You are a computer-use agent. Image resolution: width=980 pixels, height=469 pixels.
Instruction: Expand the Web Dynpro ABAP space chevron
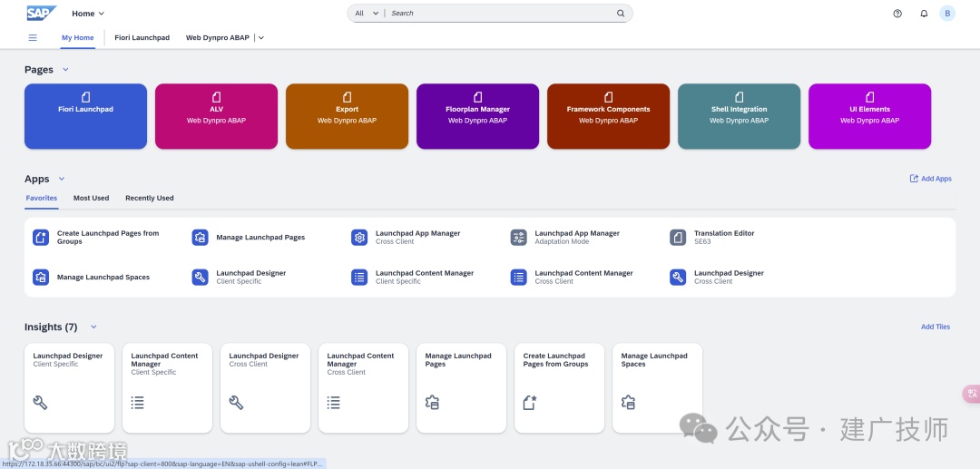pyautogui.click(x=261, y=37)
